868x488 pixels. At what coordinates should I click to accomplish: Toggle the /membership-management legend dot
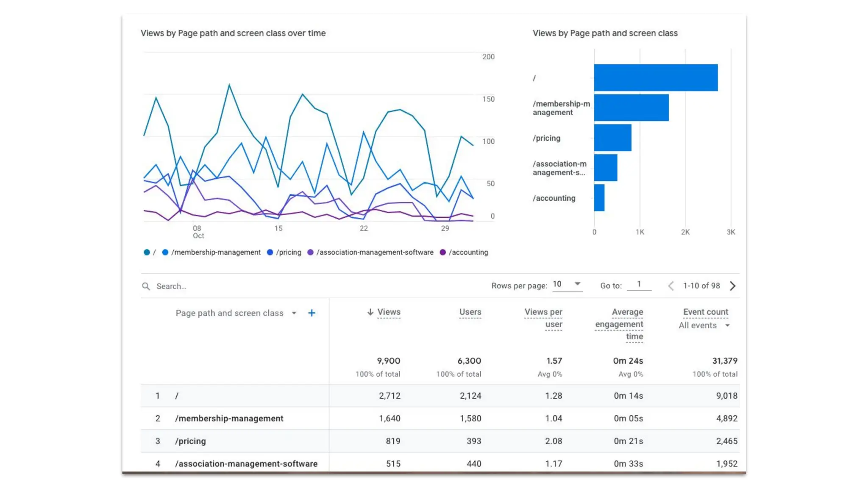pos(165,252)
